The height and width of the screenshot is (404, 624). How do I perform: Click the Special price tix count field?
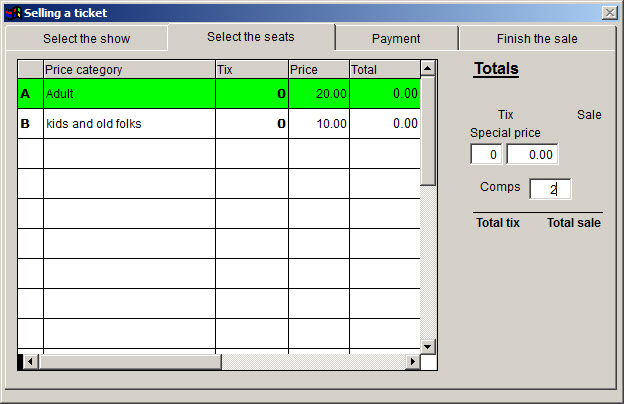click(x=486, y=155)
